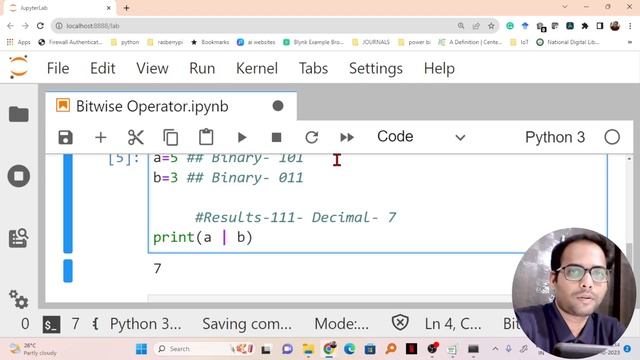Close Bitwise Operator.ipynb via unsaved dot

click(x=278, y=106)
